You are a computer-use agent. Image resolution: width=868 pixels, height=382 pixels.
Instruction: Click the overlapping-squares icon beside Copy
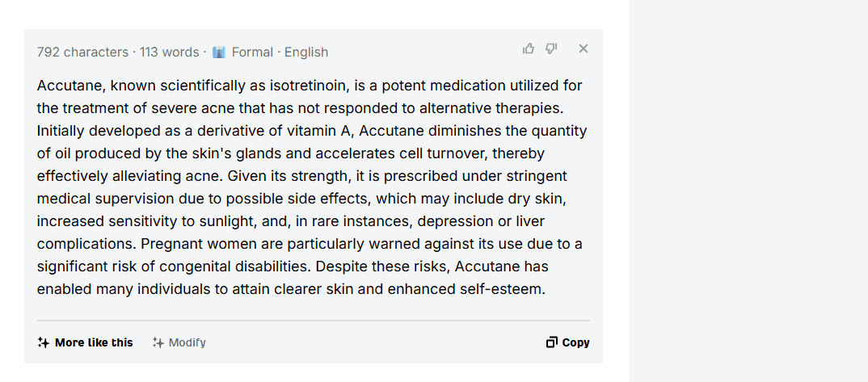[x=551, y=342]
